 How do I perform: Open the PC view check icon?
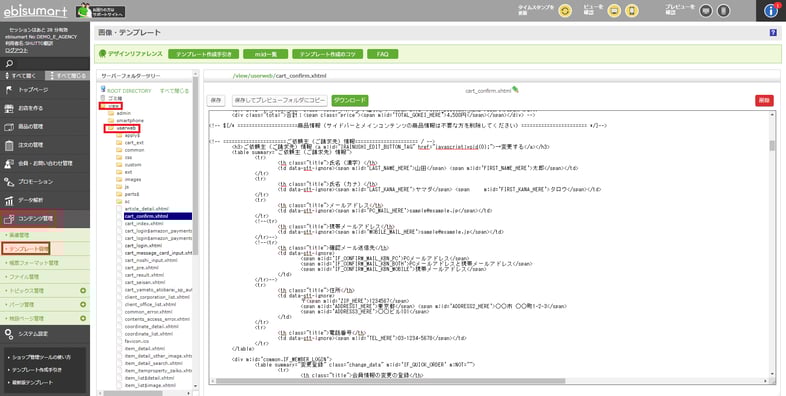point(614,11)
